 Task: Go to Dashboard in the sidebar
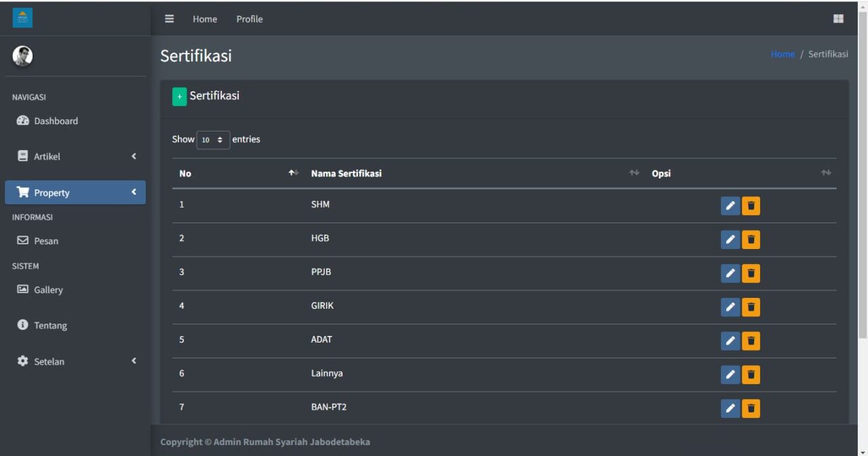56,121
